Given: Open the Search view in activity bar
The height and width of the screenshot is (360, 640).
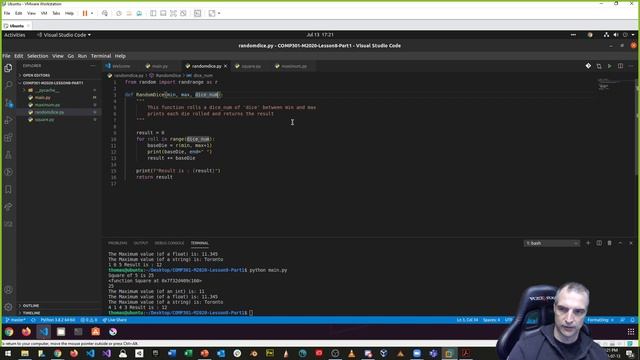Looking at the screenshot, I should tap(8, 85).
